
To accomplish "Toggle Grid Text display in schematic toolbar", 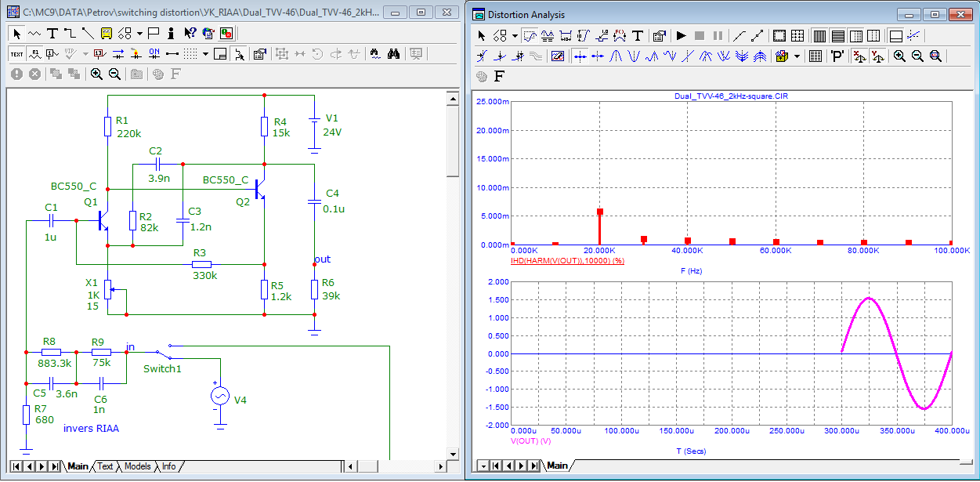I will click(x=16, y=54).
